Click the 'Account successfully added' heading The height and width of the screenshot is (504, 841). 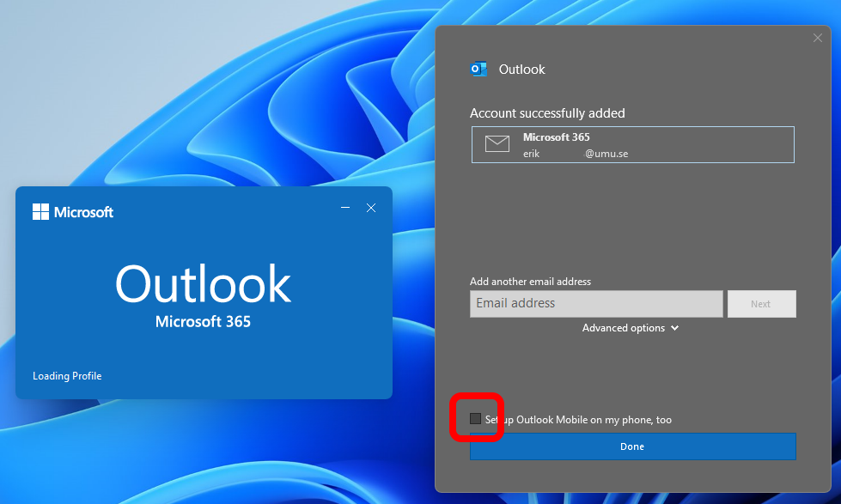547,113
